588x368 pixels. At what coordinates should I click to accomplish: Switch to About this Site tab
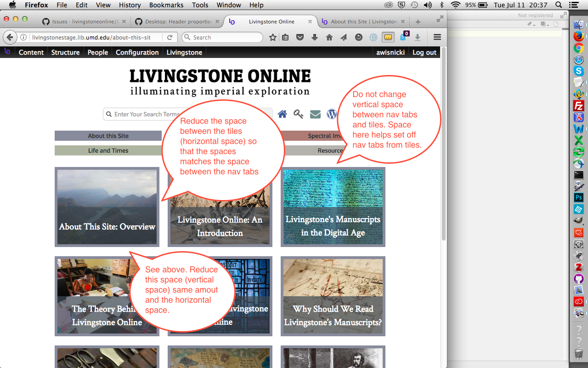click(363, 22)
